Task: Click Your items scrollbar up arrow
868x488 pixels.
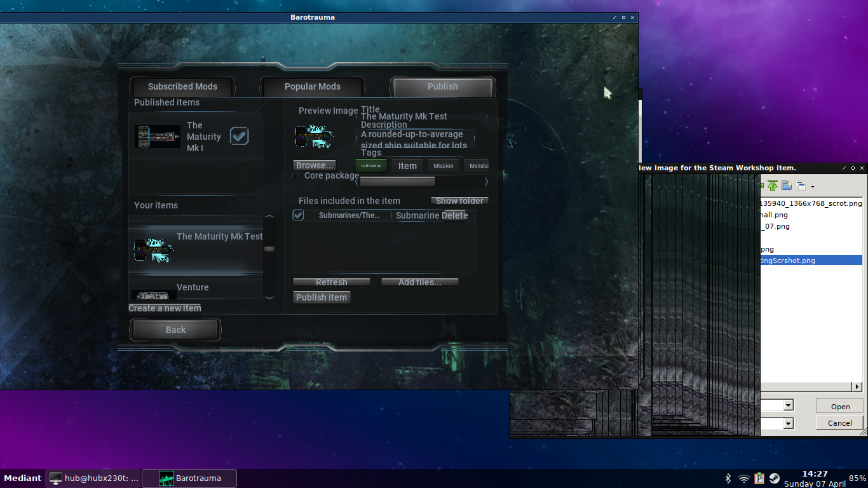Action: point(269,217)
